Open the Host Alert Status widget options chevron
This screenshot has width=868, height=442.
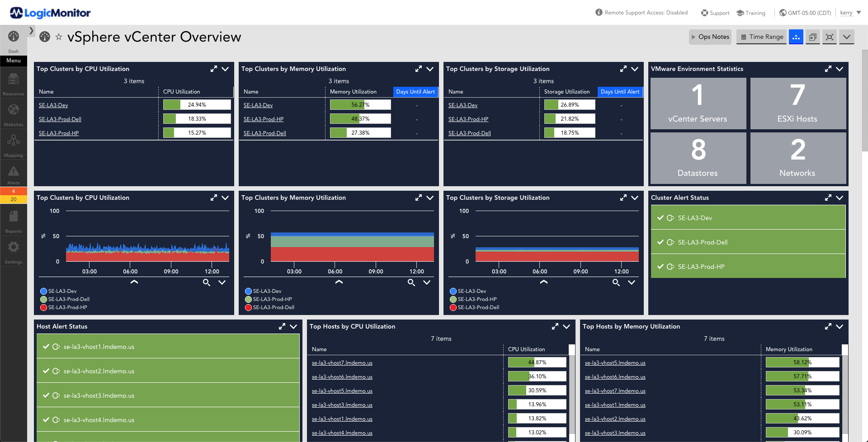pyautogui.click(x=293, y=326)
